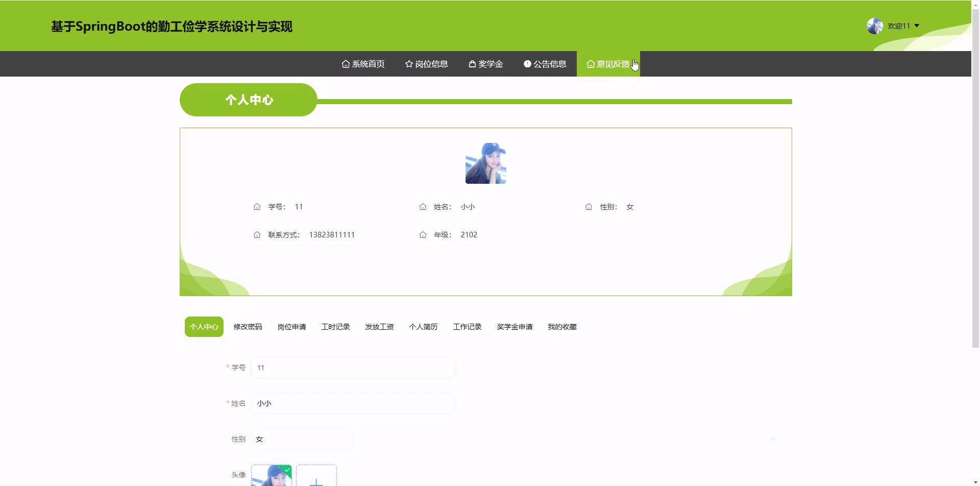Click the house icon next to 联系方式
The width and height of the screenshot is (980, 486).
click(x=257, y=235)
